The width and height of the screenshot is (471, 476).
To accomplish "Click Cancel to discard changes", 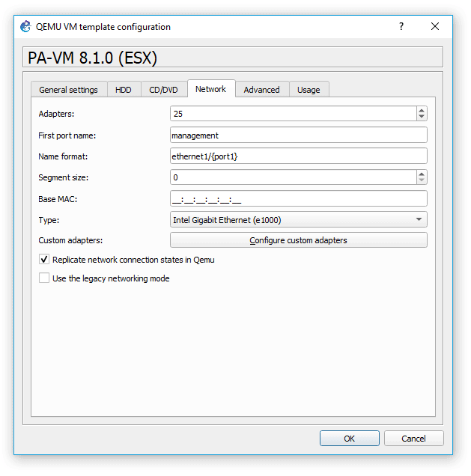I will pyautogui.click(x=413, y=439).
